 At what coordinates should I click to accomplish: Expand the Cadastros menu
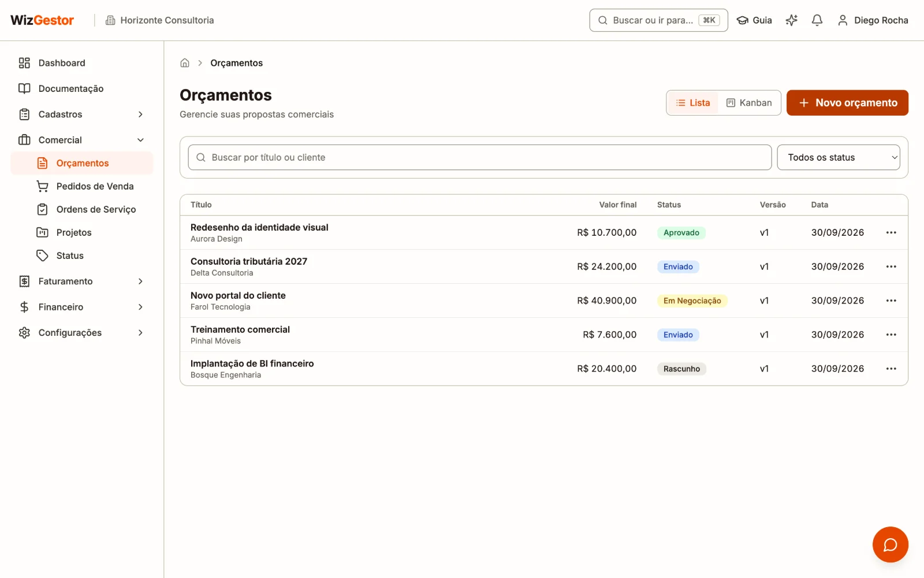[81, 114]
